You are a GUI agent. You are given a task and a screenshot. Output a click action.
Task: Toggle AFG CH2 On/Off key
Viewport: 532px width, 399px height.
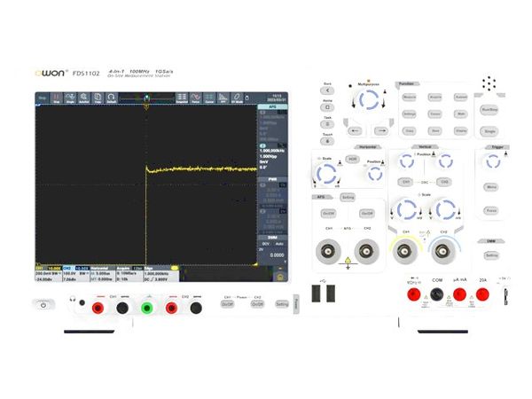coord(367,214)
